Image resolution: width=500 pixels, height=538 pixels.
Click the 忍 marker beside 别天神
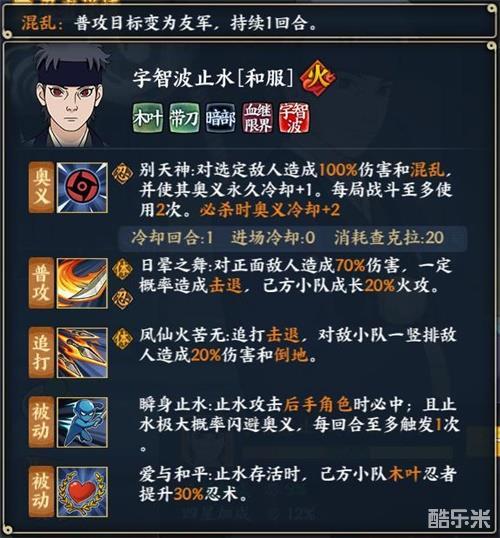[123, 173]
